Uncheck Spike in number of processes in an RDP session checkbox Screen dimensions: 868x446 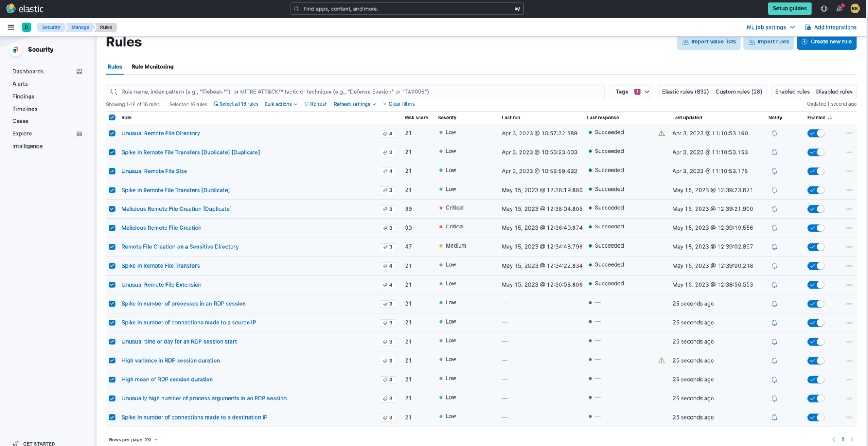coord(112,304)
